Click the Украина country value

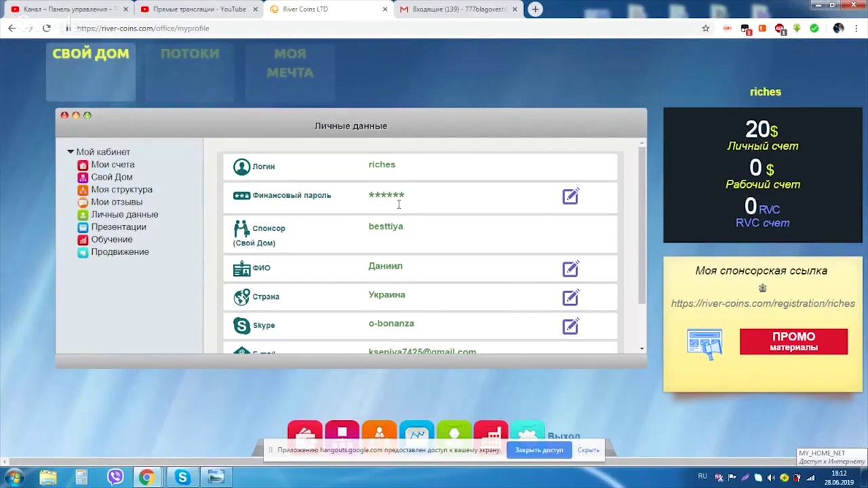point(387,295)
